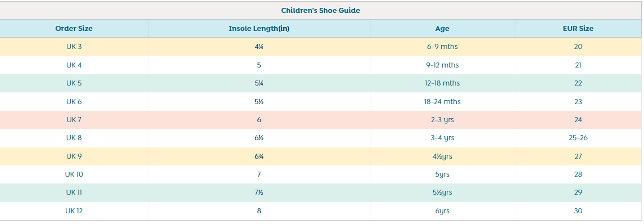Select EUR size 28
Viewport: 644px width, 224px height.
coord(578,174)
